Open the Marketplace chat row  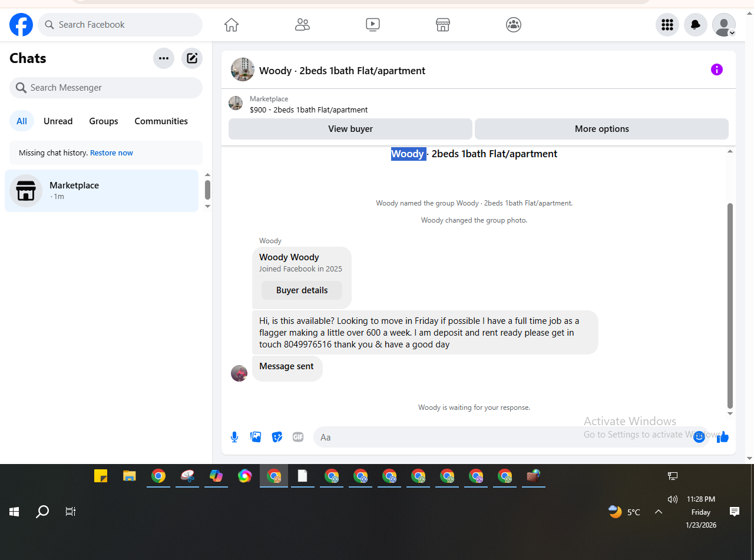(102, 191)
